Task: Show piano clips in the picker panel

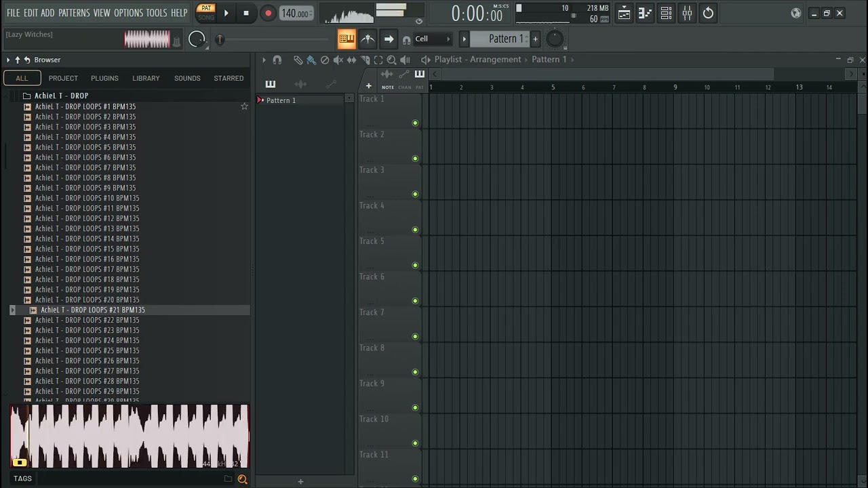Action: [x=271, y=84]
